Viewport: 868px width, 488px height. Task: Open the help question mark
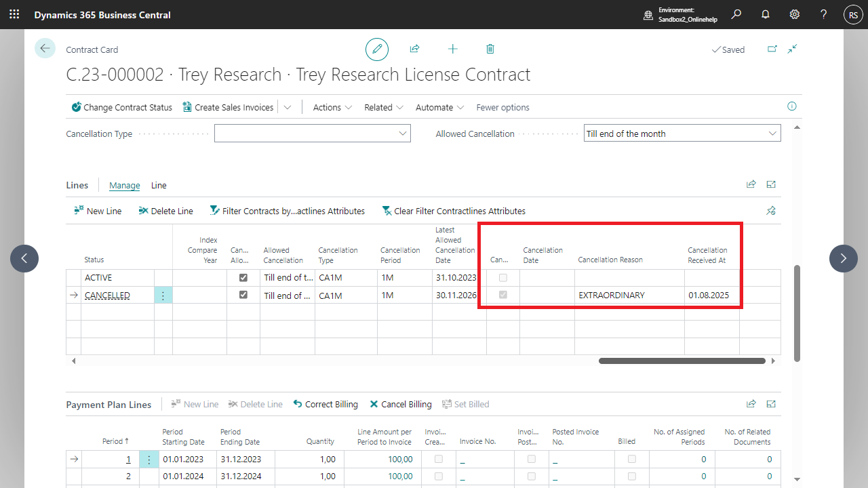(823, 14)
